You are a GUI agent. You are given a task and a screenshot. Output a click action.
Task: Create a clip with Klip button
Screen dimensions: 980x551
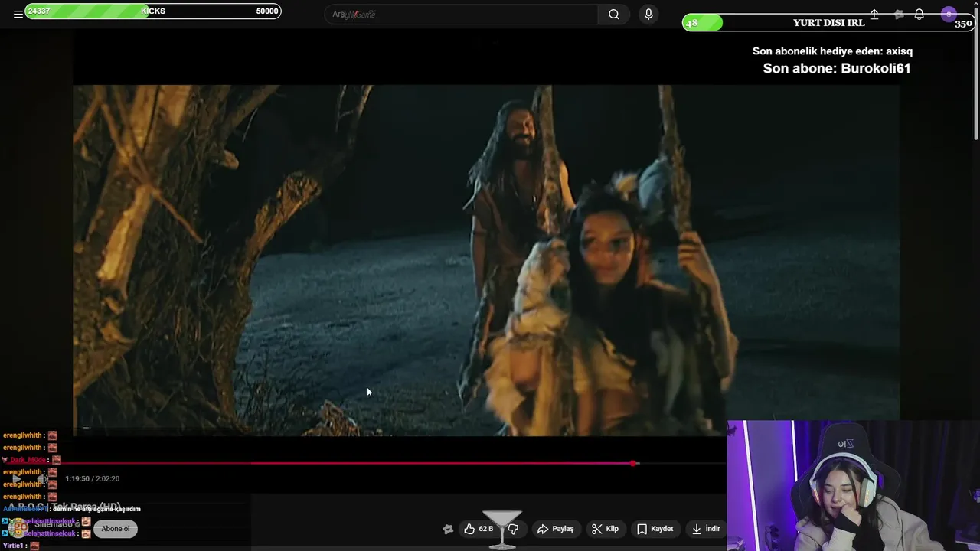click(x=606, y=529)
